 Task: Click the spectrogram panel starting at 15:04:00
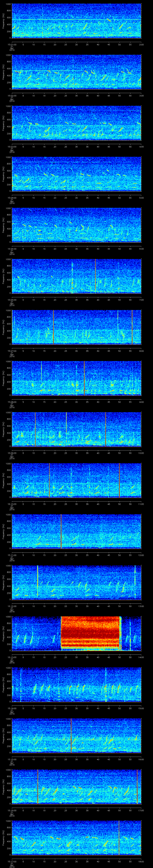[x=77, y=174]
